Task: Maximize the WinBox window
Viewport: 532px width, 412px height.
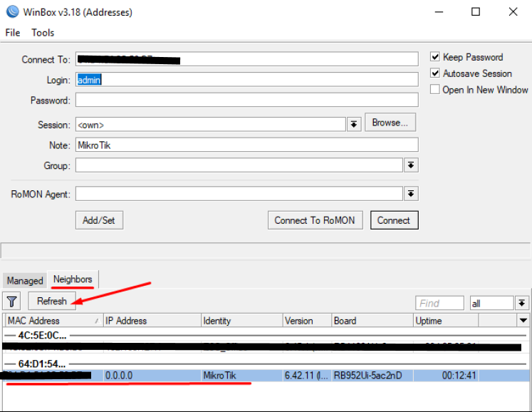Action: 476,12
